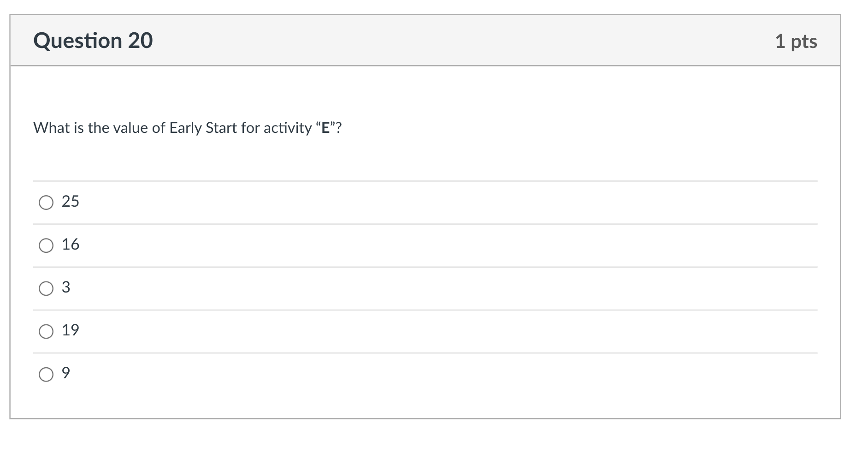Click the "3" answer label text
868x454 pixels.
coord(66,287)
